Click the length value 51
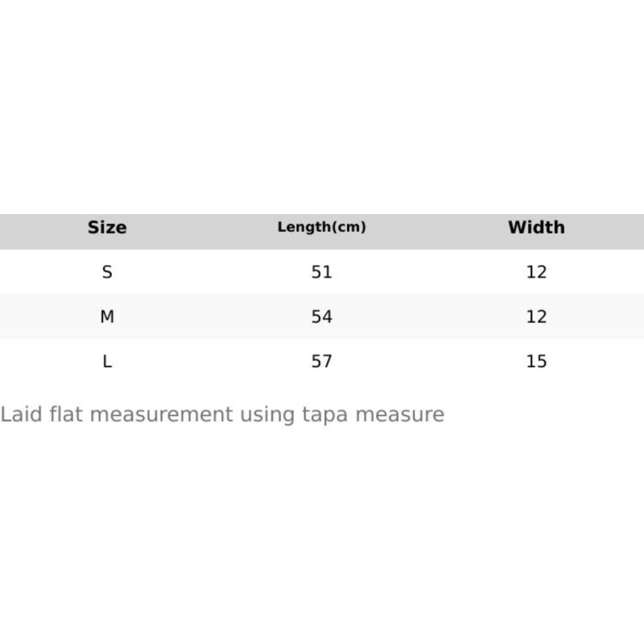 click(x=321, y=272)
